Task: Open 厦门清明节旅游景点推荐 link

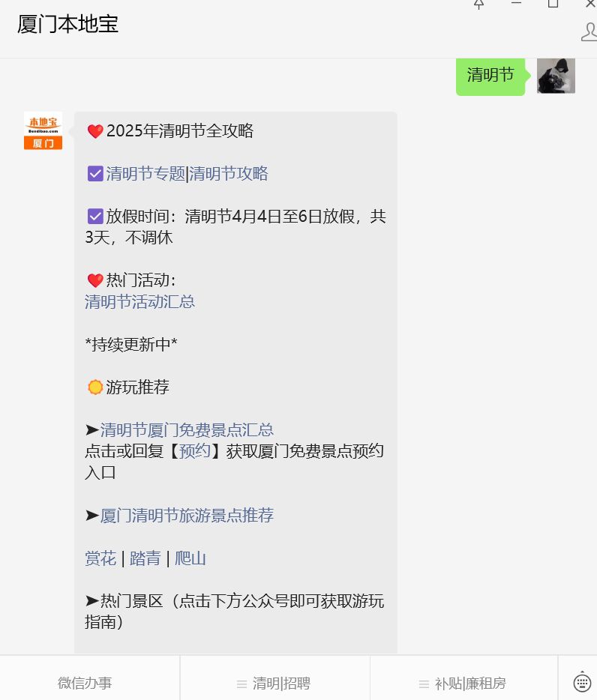Action: pos(187,516)
